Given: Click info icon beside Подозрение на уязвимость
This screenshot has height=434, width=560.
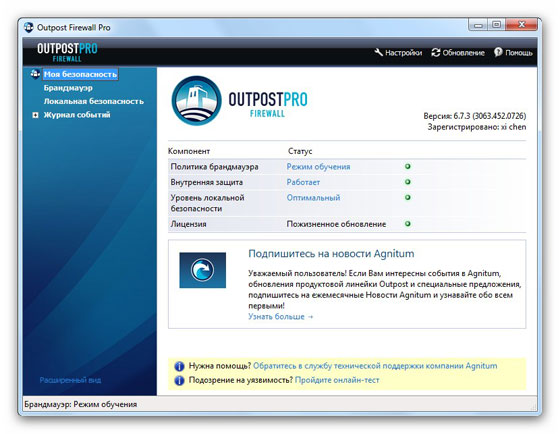Looking at the screenshot, I should (x=179, y=380).
